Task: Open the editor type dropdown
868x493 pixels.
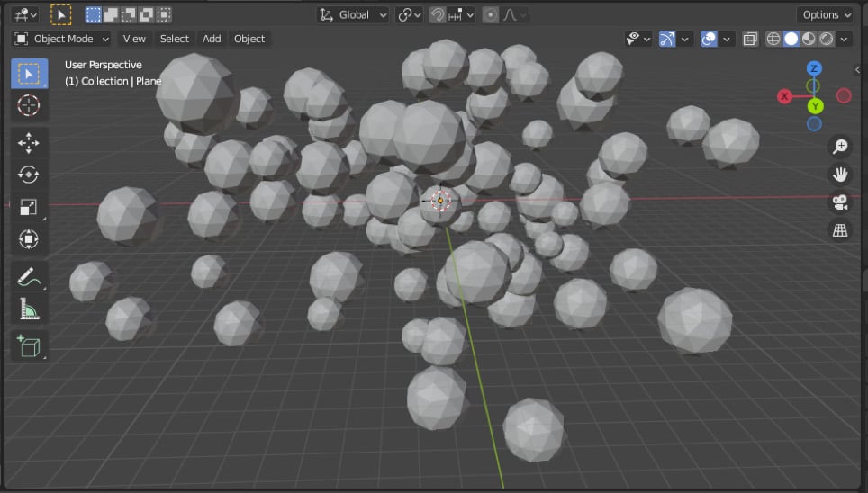Action: click(25, 15)
